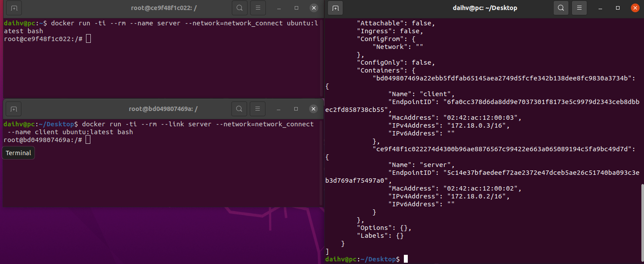This screenshot has width=644, height=264.
Task: Minimize the root@ce9f48f1c022 window
Action: pyautogui.click(x=278, y=7)
